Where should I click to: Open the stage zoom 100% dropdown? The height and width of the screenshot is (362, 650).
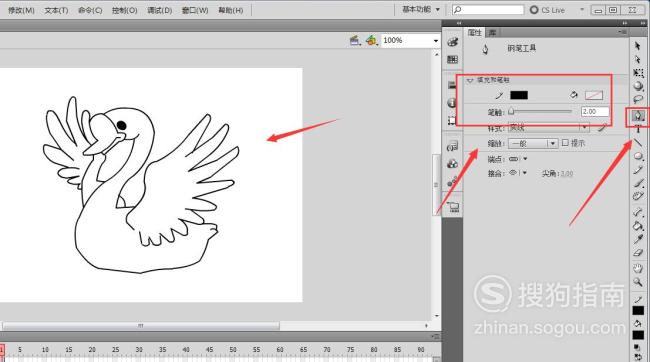coord(436,41)
